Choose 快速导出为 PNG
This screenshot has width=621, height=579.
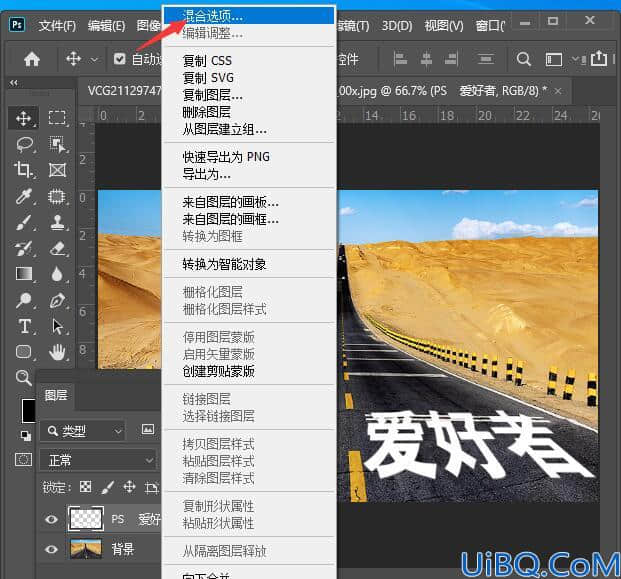pyautogui.click(x=249, y=157)
